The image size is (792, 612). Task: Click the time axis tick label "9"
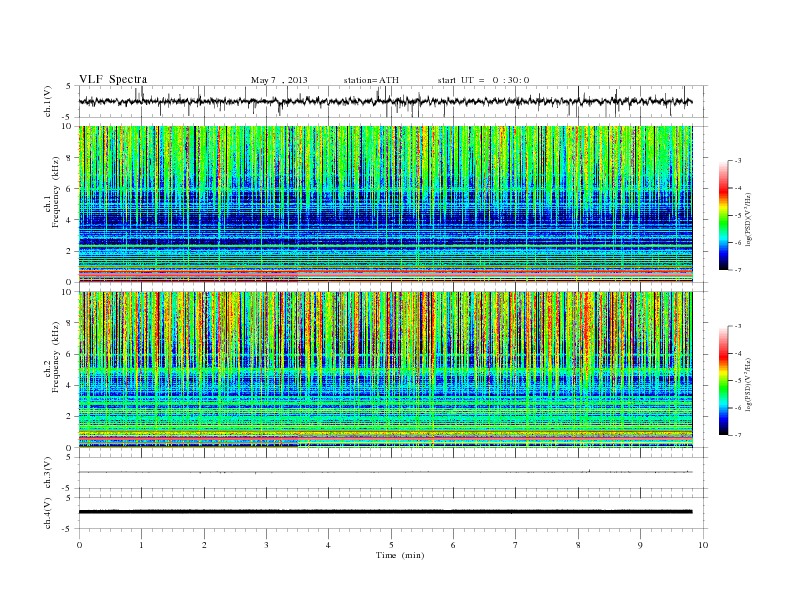[x=640, y=545]
